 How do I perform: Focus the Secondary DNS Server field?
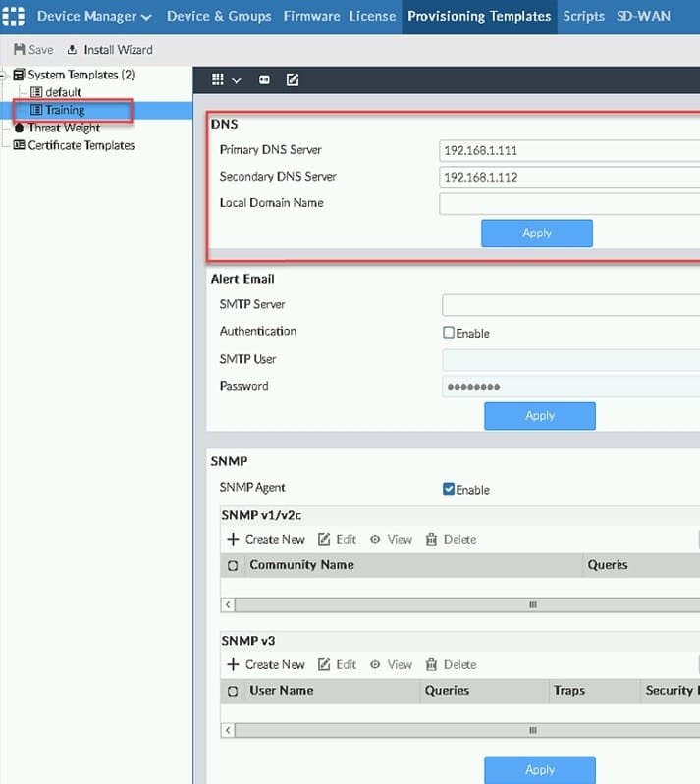(569, 177)
